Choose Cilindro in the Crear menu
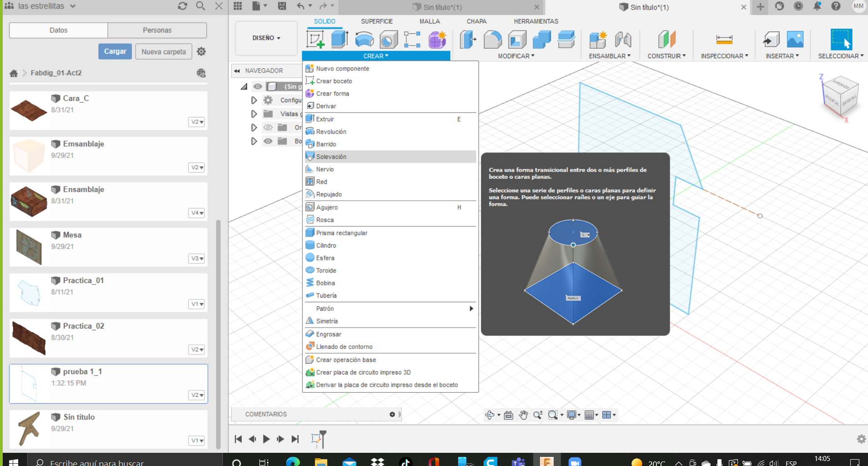Viewport: 868px width, 466px height. 390,245
